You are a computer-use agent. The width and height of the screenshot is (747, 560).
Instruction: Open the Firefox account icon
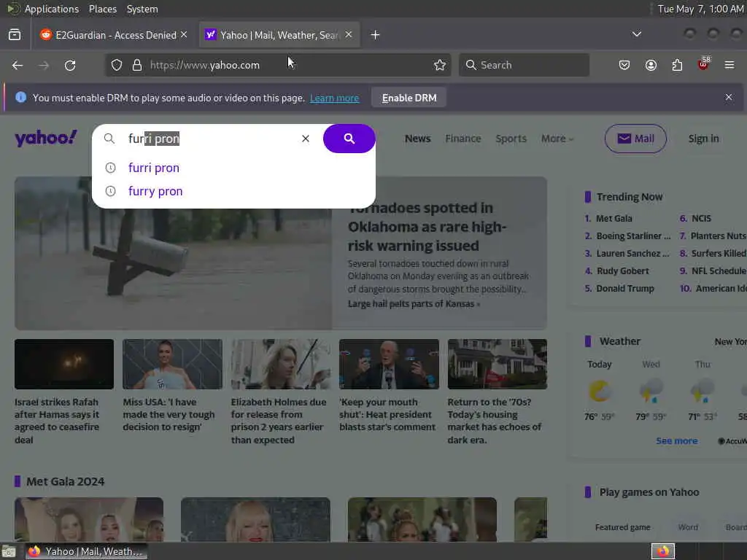point(651,65)
